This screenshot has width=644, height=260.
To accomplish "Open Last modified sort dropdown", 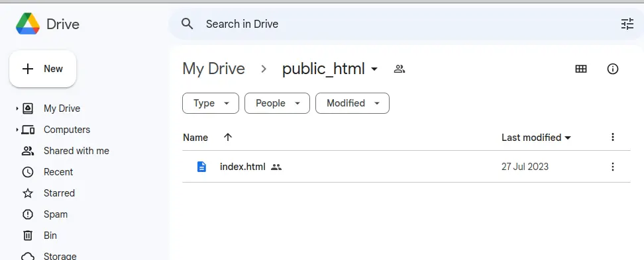I will click(x=536, y=138).
